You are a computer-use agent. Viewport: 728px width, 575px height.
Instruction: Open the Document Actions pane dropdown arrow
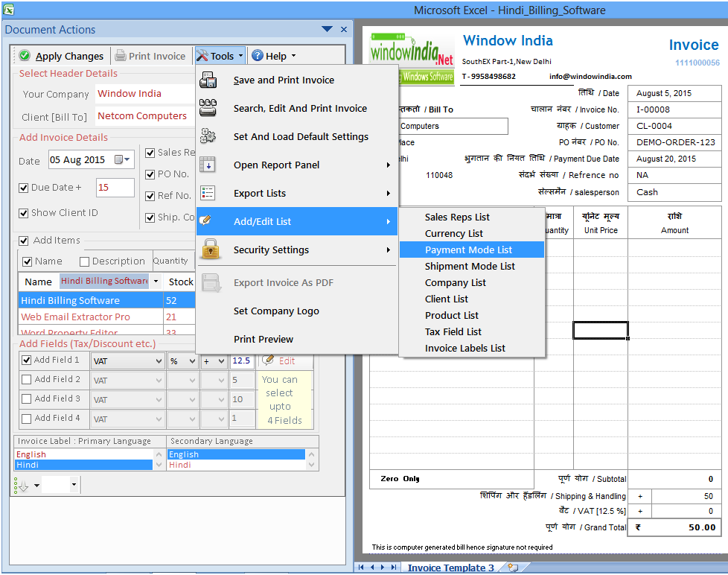coord(328,29)
